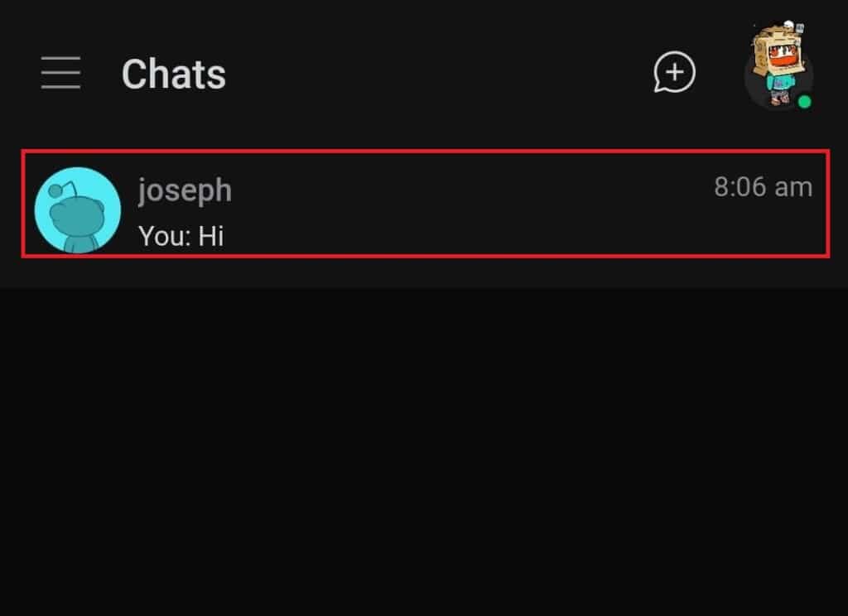Click the green online status indicator
Screen dimensions: 848x616
804,101
